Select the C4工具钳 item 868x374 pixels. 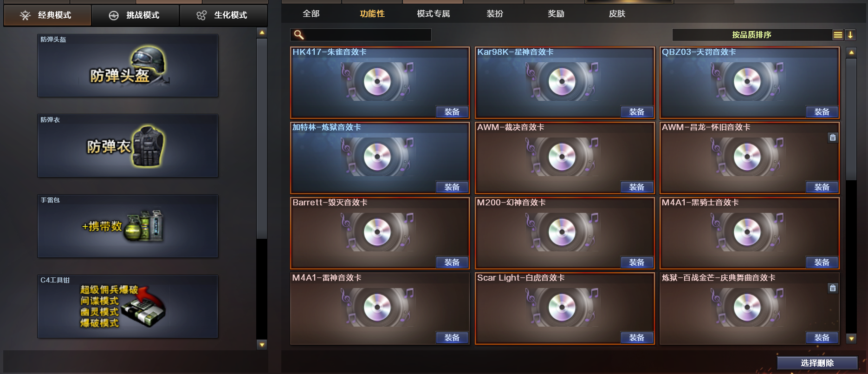coord(128,307)
